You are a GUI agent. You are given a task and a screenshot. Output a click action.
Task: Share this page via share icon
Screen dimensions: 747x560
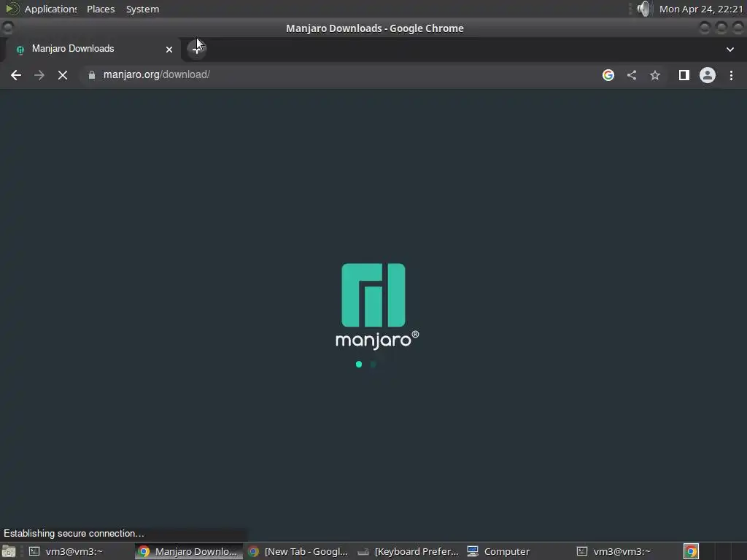coord(632,75)
